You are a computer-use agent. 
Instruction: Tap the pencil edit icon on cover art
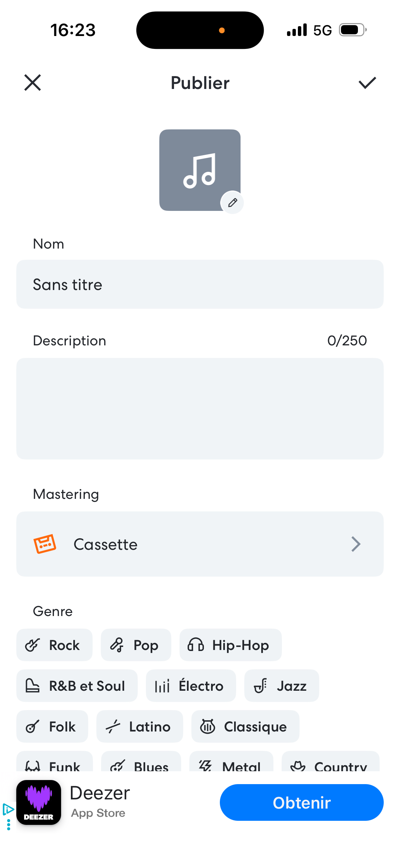coord(232,203)
